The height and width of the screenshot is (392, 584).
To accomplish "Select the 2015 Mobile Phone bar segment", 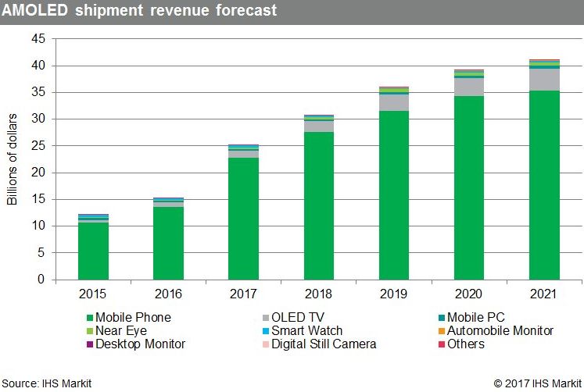I will click(93, 251).
